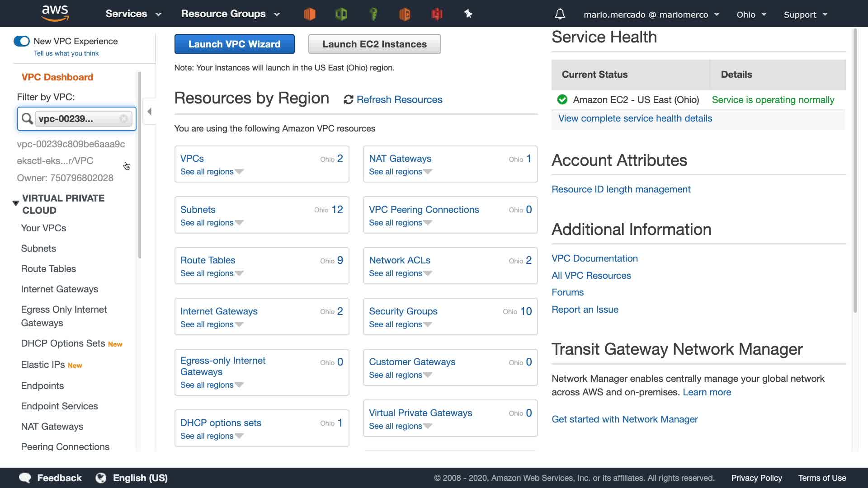Open the notifications bell
This screenshot has width=868, height=488.
point(560,14)
